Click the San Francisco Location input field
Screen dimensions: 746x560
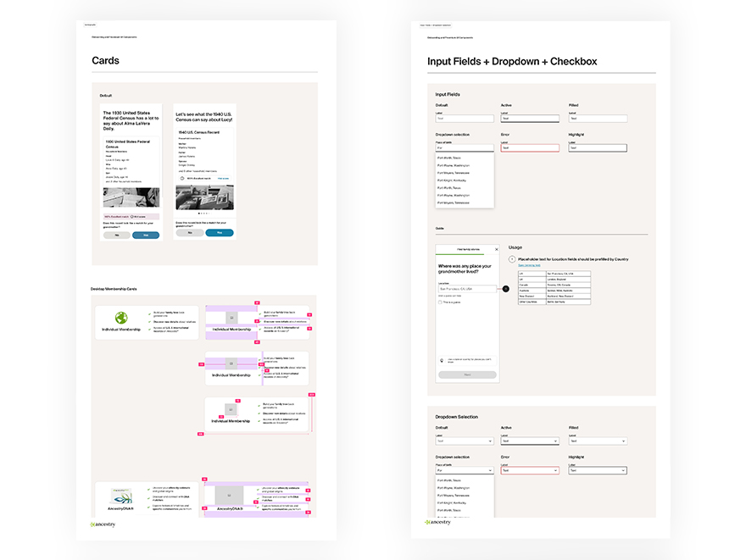(467, 289)
